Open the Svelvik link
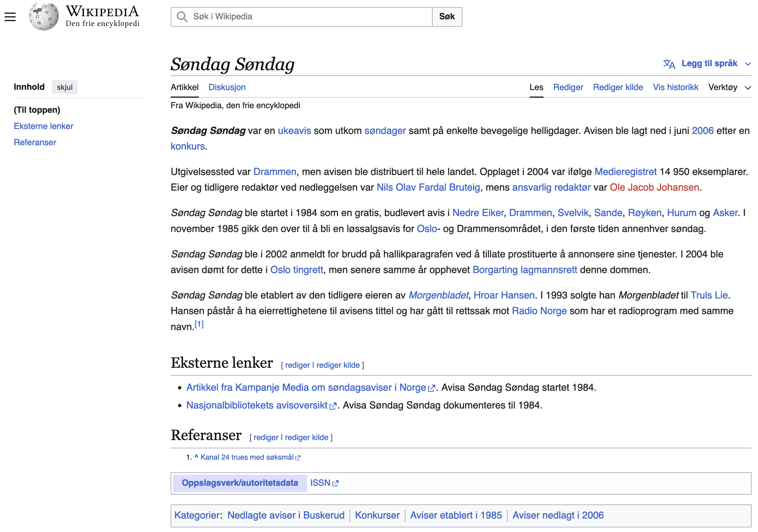 click(573, 213)
